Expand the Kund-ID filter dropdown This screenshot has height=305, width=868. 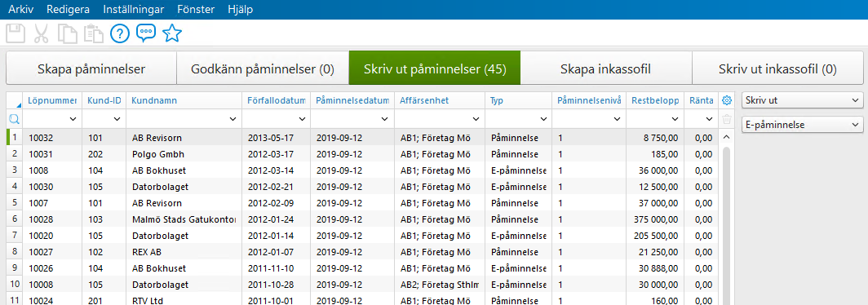117,119
